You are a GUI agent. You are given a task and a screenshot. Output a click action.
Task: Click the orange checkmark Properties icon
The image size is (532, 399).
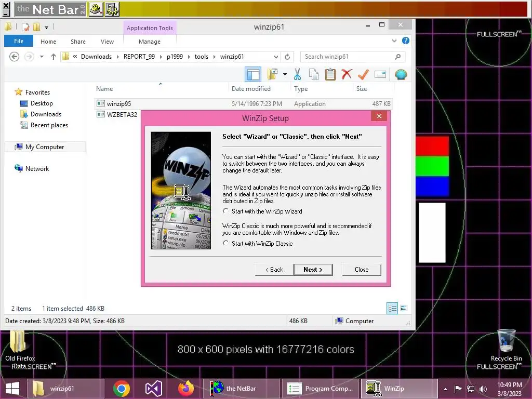(363, 74)
